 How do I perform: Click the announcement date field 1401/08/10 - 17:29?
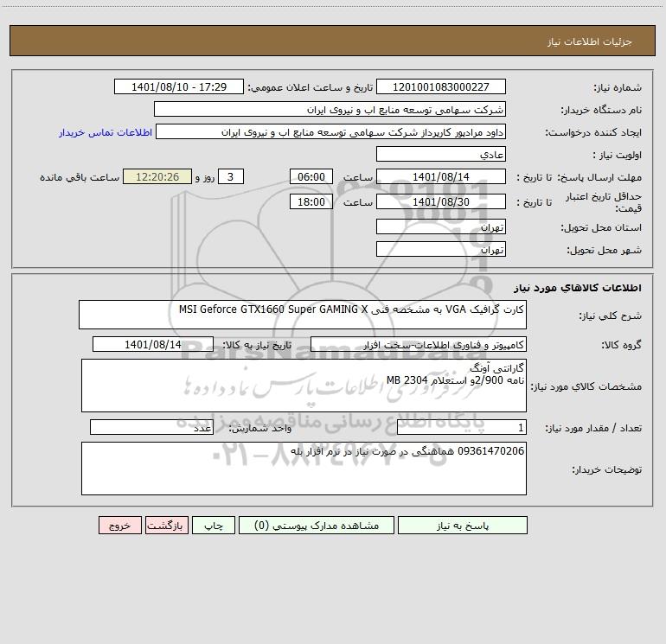[179, 86]
